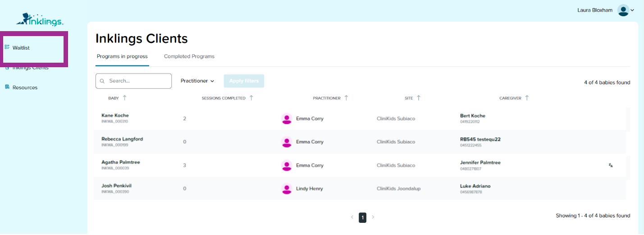644x235 pixels.
Task: Click Lindy Henry practitioner avatar
Action: 287,189
